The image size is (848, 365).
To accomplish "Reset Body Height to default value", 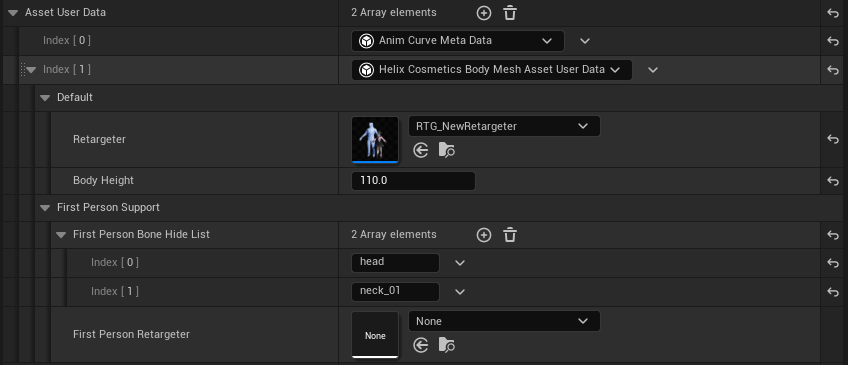I will click(x=833, y=181).
